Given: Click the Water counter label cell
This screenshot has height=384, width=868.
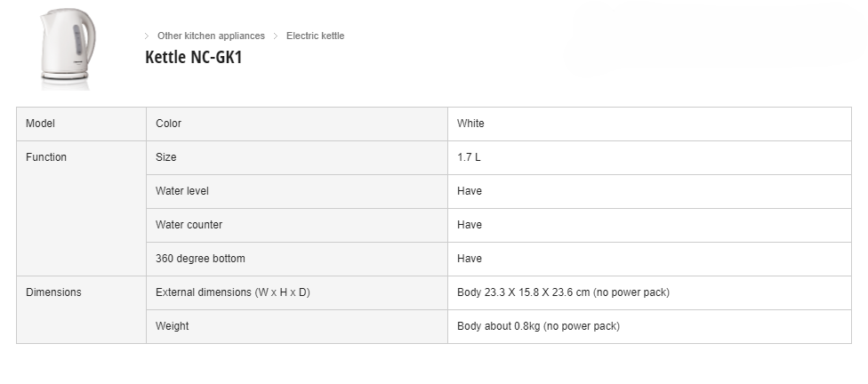Looking at the screenshot, I should 297,225.
